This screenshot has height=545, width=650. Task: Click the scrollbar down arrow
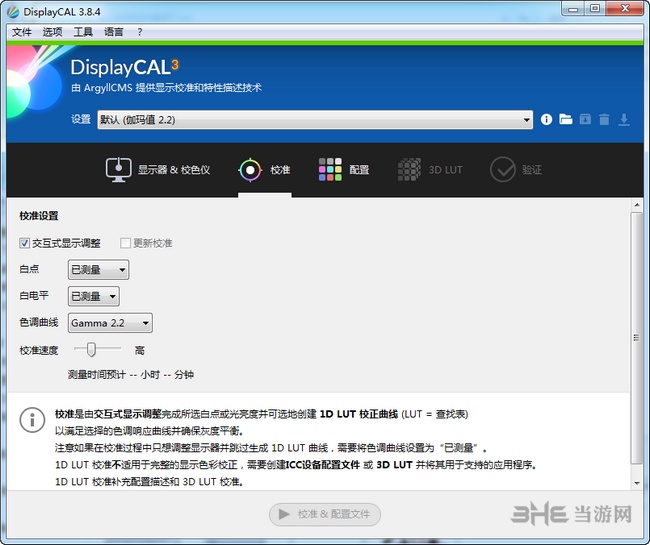coord(636,483)
